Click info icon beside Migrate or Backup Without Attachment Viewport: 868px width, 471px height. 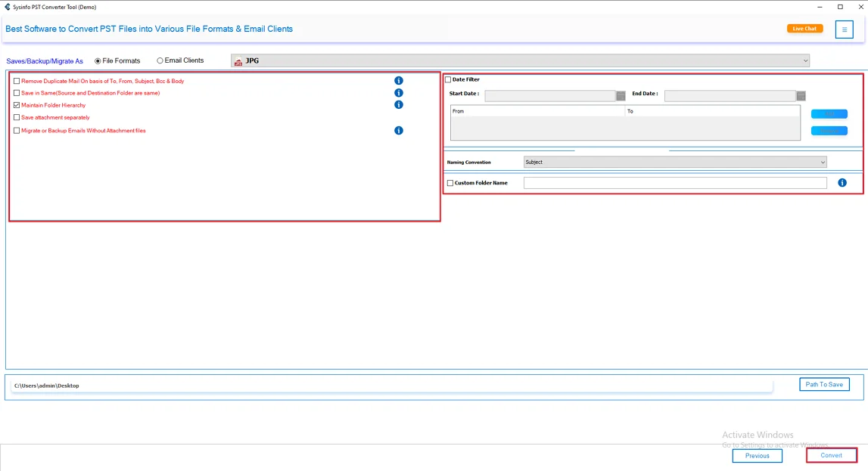pos(399,130)
